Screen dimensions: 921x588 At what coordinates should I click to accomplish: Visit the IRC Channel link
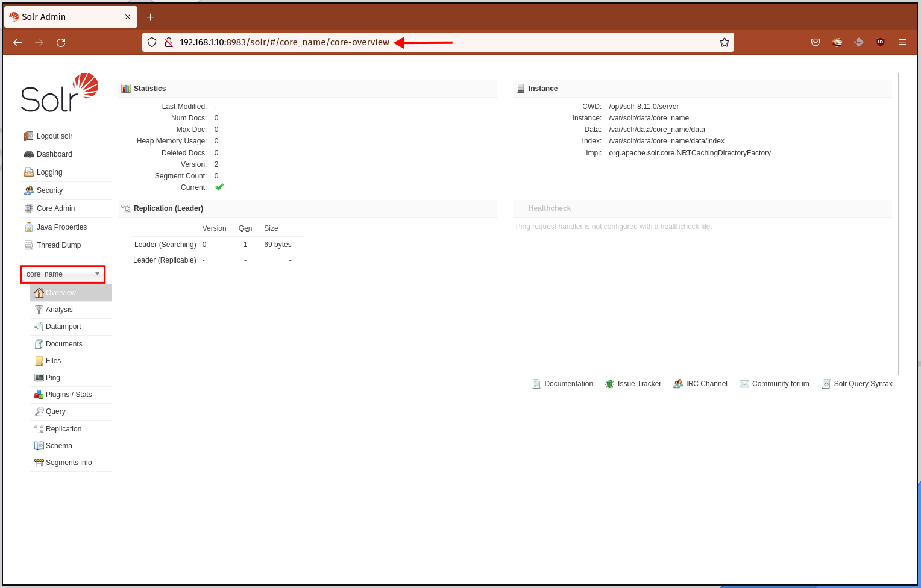(x=706, y=384)
